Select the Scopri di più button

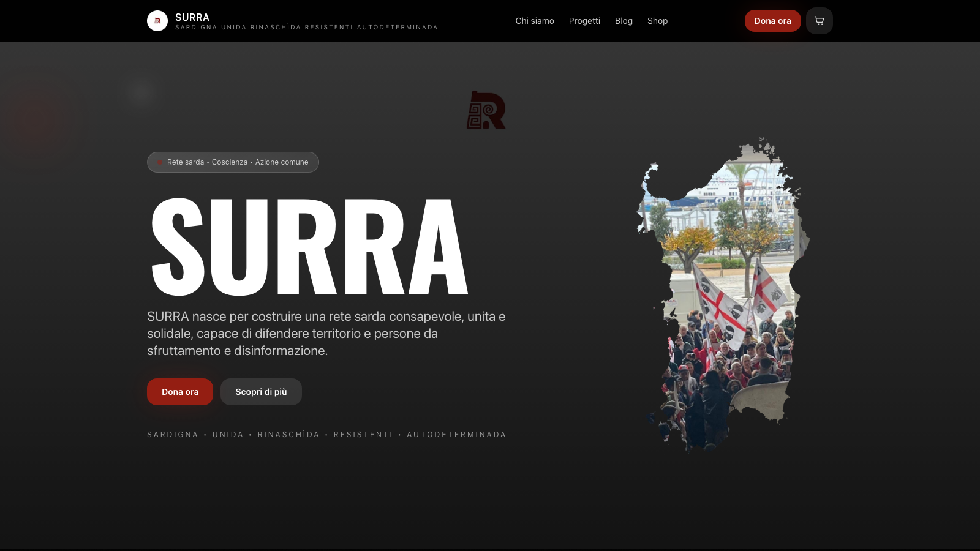coord(261,391)
